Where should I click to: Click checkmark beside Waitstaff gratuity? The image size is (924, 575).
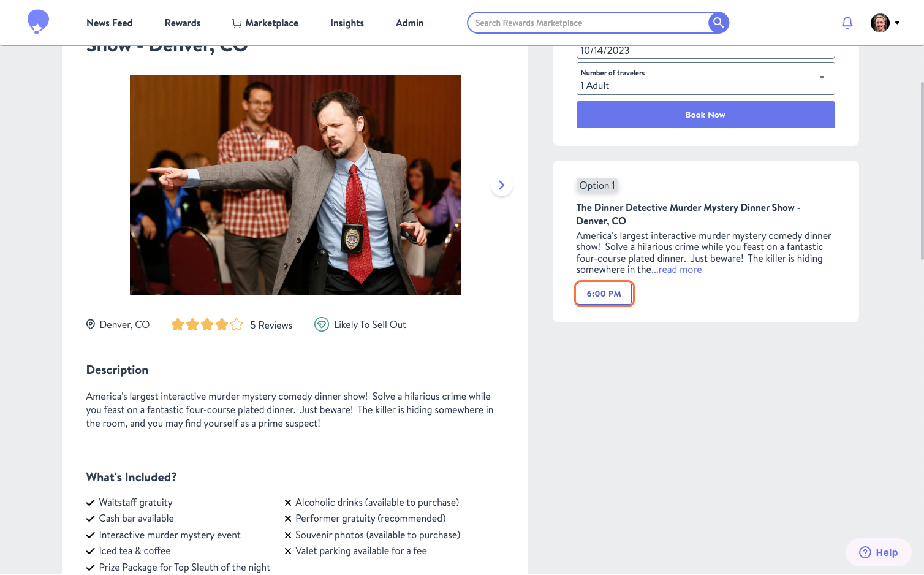click(x=91, y=503)
